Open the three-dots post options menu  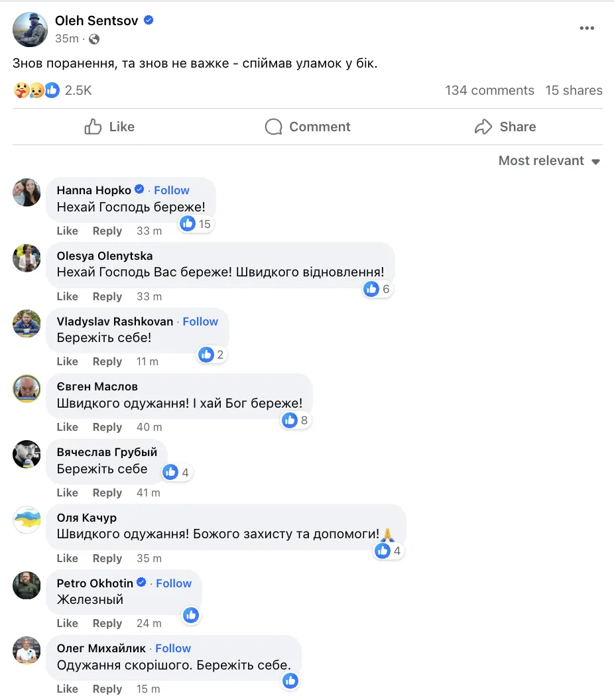point(586,28)
